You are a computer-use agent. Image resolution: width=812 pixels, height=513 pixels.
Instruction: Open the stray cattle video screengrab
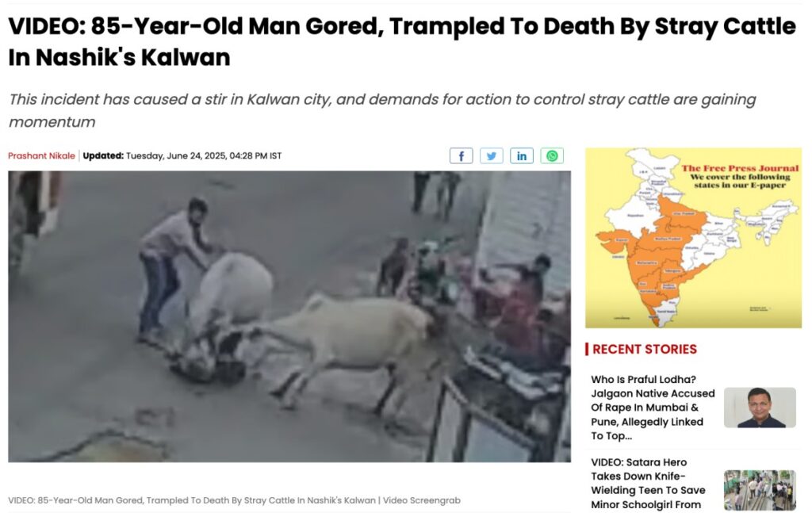coord(289,316)
